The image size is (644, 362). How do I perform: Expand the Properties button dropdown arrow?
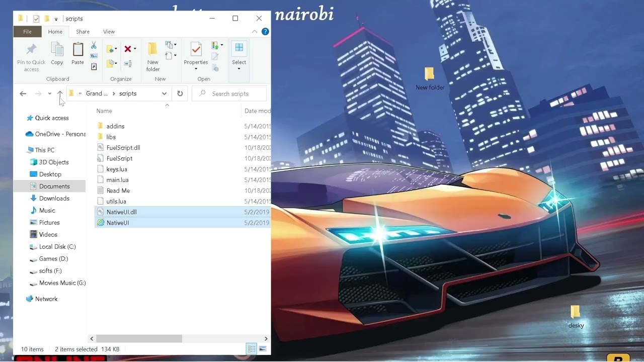coord(196,69)
